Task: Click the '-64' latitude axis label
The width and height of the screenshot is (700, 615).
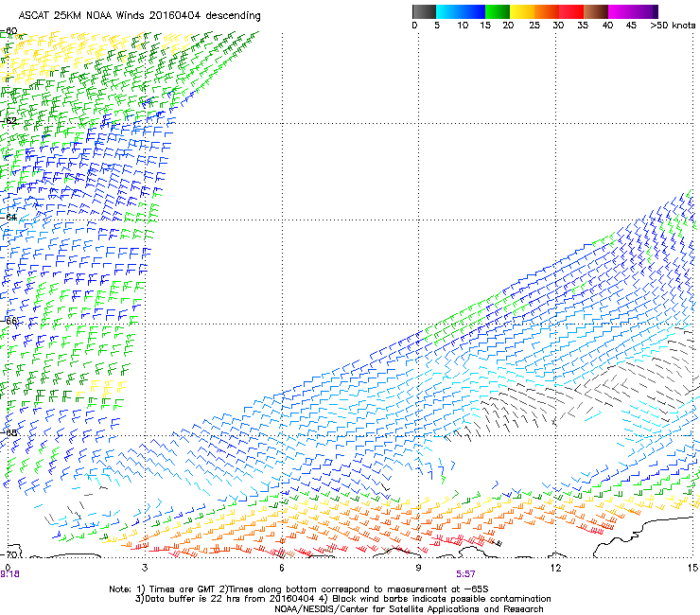Action: coord(9,218)
